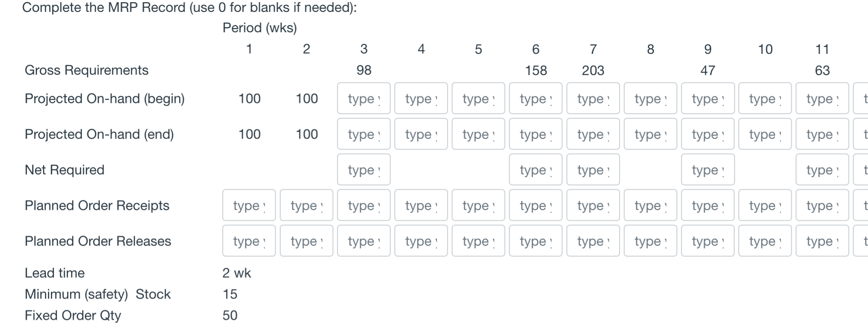Select Projected On-hand (end) field for week 3
Viewport: 868px width, 328px height.
click(364, 134)
